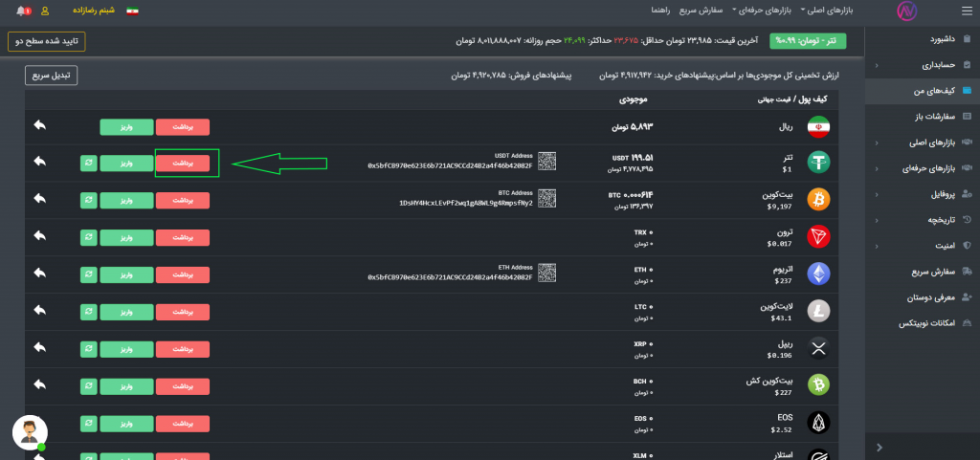Click the user profile icon

(46, 11)
